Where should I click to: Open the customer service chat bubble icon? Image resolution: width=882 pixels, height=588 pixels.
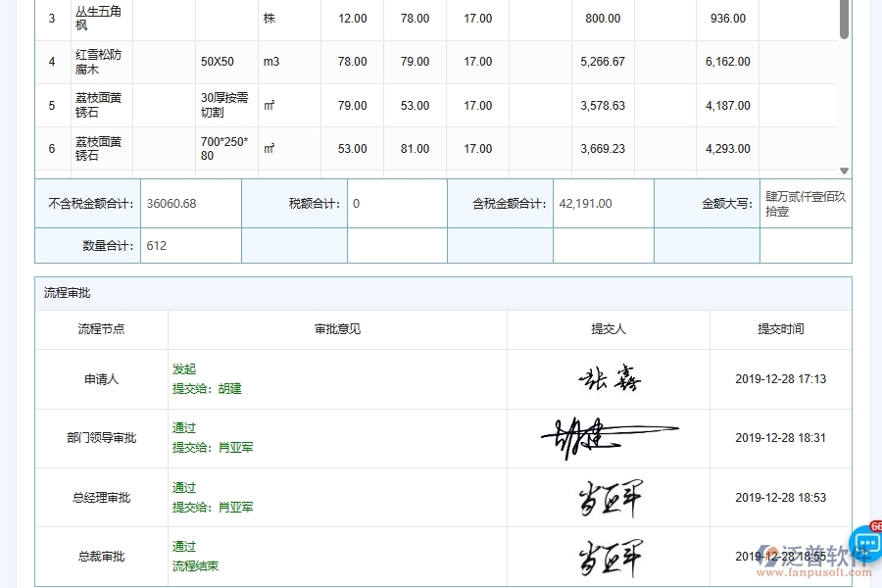[864, 542]
